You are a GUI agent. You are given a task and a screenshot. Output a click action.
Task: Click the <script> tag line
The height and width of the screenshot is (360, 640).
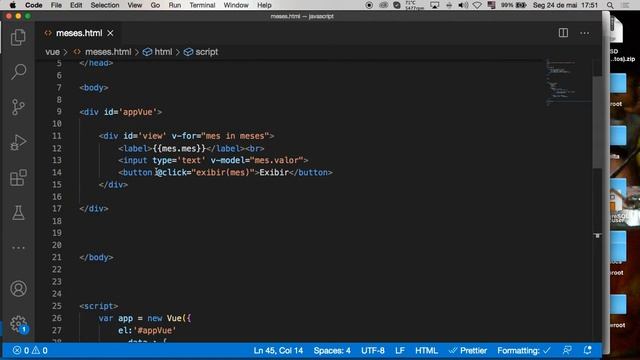coord(99,306)
